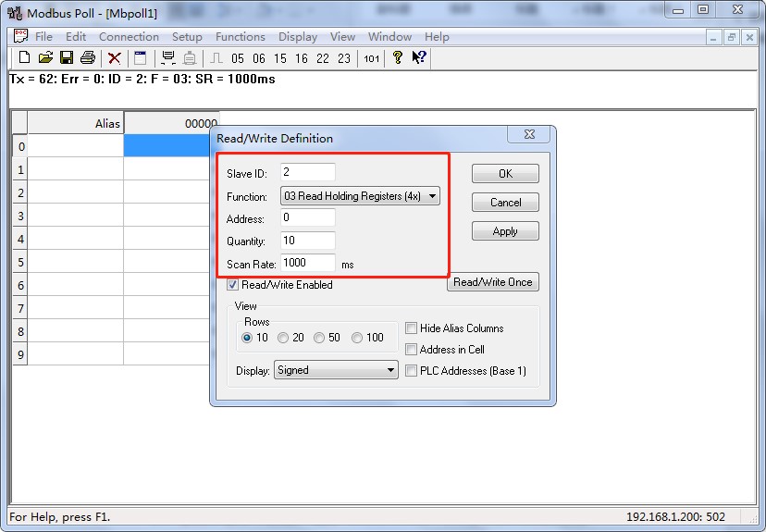
Task: Minimize the Mbpoll1 child window
Action: pyautogui.click(x=713, y=37)
